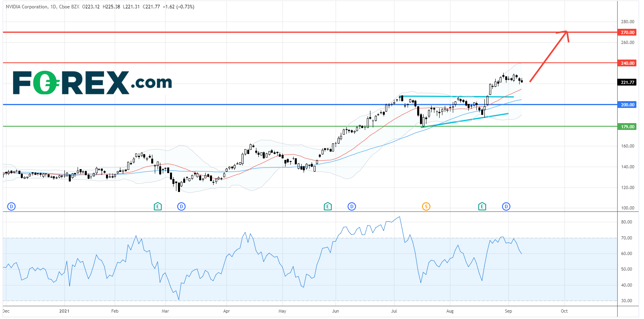Click the dividend marker in June
This screenshot has width=644, height=319.
point(352,207)
